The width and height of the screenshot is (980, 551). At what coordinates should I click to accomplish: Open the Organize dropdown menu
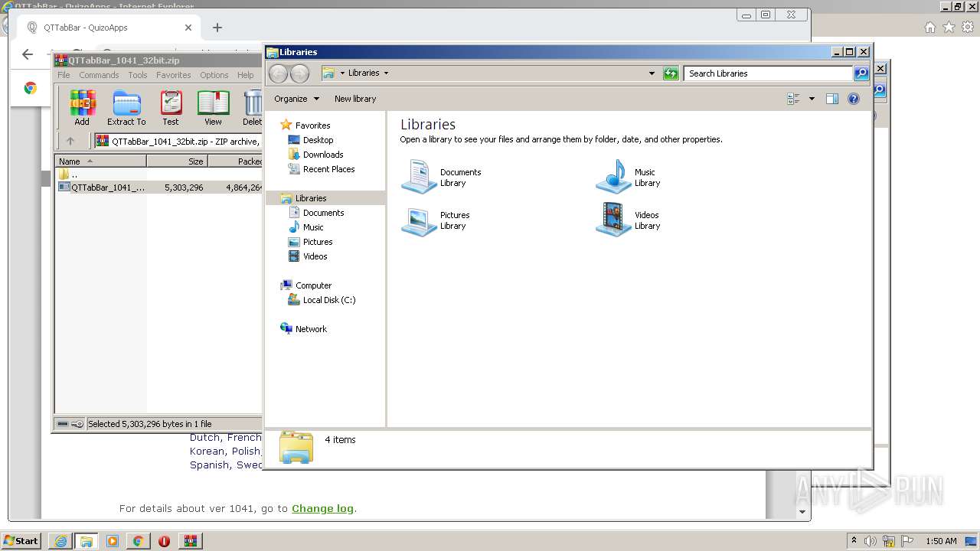point(296,99)
